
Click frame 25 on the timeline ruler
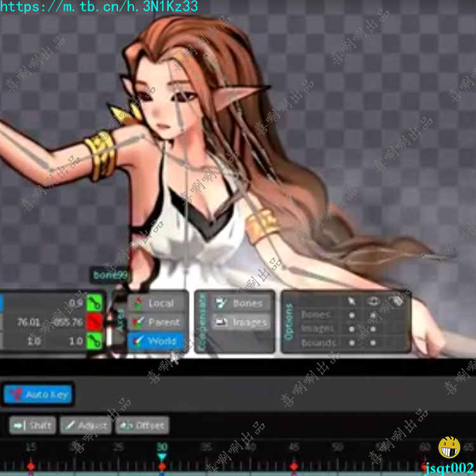tap(119, 447)
